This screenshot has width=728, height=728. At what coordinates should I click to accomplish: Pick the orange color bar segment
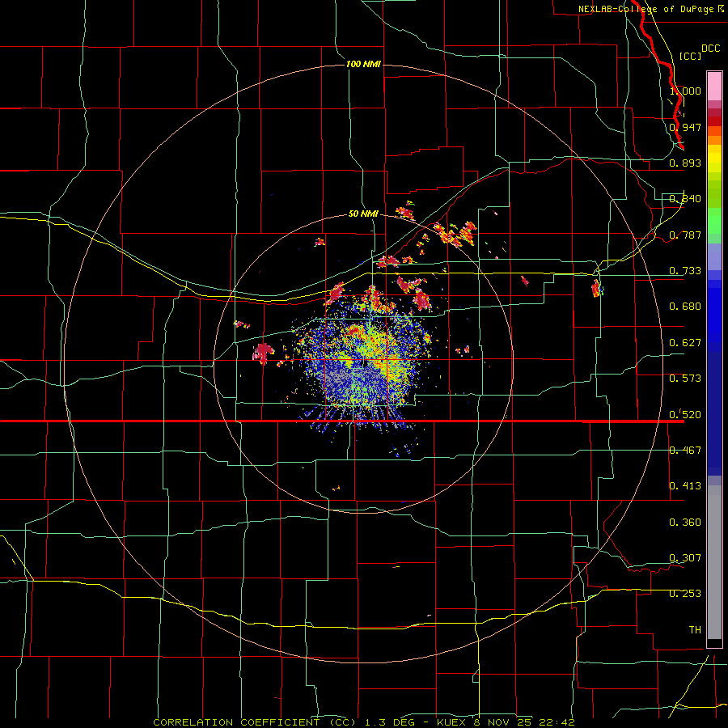click(714, 140)
